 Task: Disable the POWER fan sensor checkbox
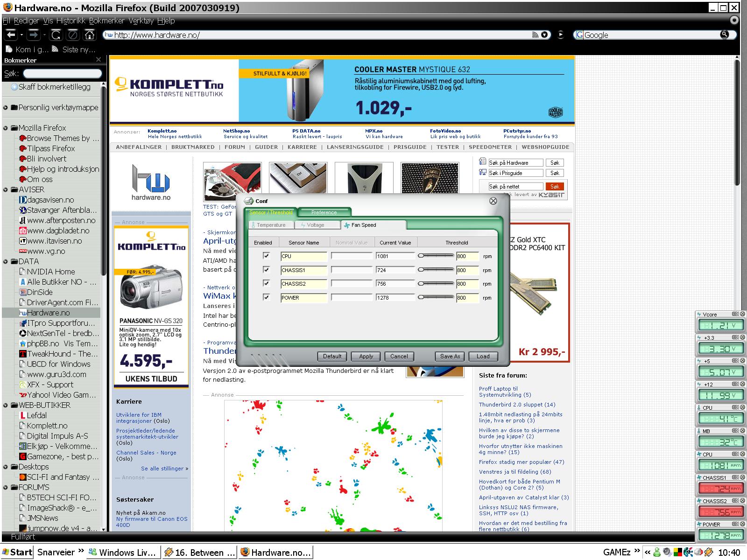(266, 297)
